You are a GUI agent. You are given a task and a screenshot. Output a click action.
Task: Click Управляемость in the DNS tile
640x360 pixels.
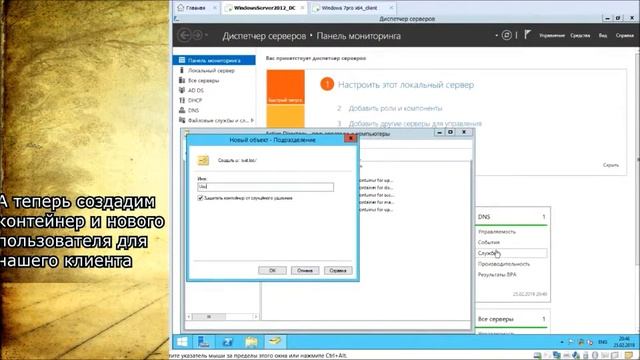tap(497, 231)
